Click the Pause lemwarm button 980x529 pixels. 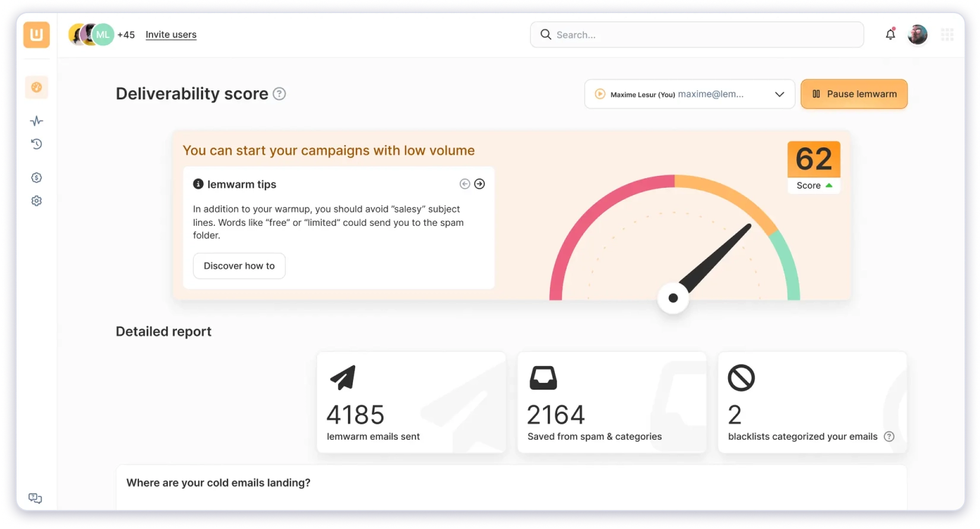pyautogui.click(x=854, y=94)
